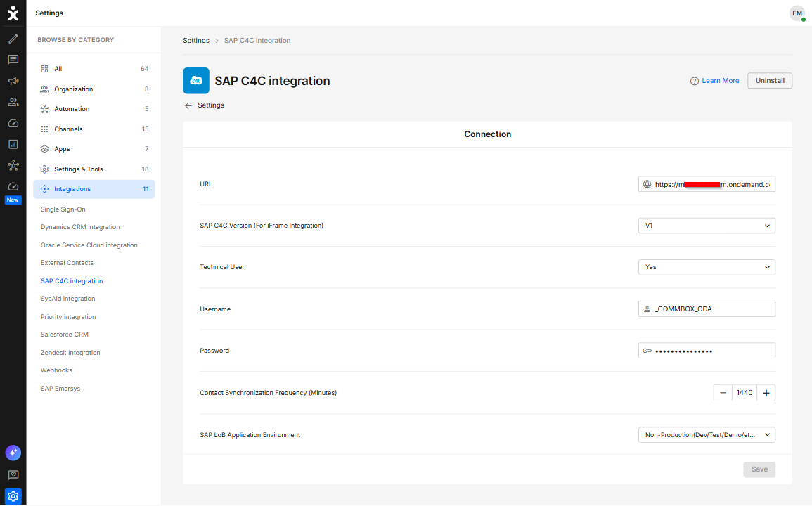The image size is (812, 506).
Task: Click the Connection section heading
Action: (x=487, y=134)
